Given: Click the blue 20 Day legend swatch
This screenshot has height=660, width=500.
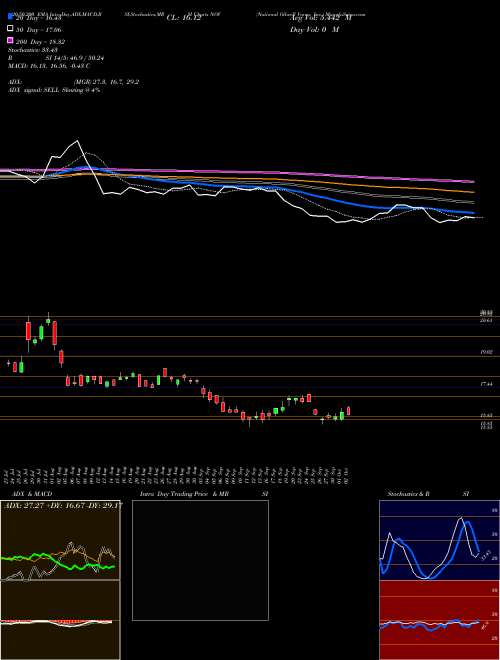Looking at the screenshot, I should 11,17.
